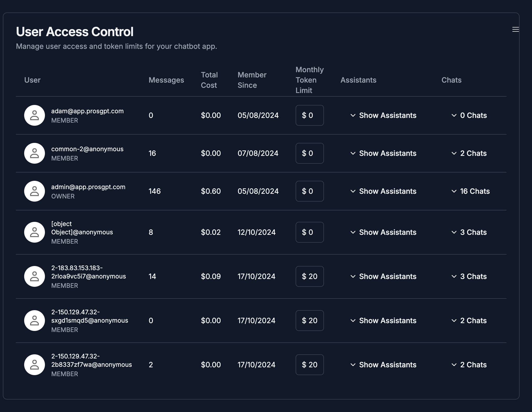Image resolution: width=532 pixels, height=412 pixels.
Task: Click avatar icon for [object Object]@anonymous
Action: pos(35,232)
